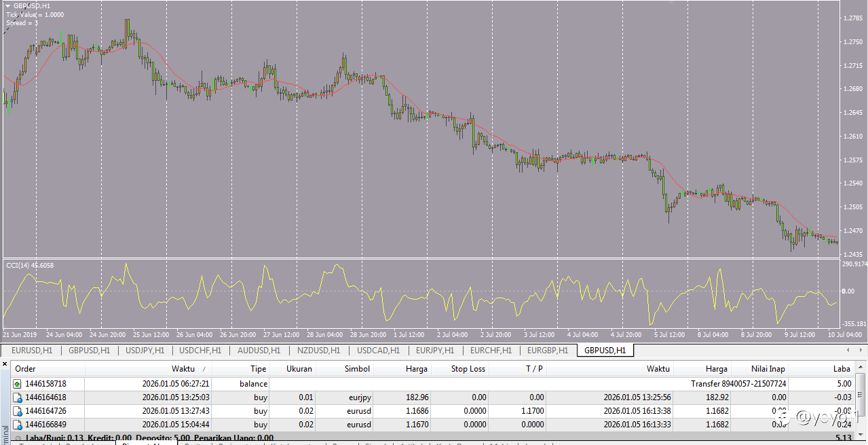
Task: Click the open time 2026.01.05 15:04:44
Action: (x=176, y=425)
